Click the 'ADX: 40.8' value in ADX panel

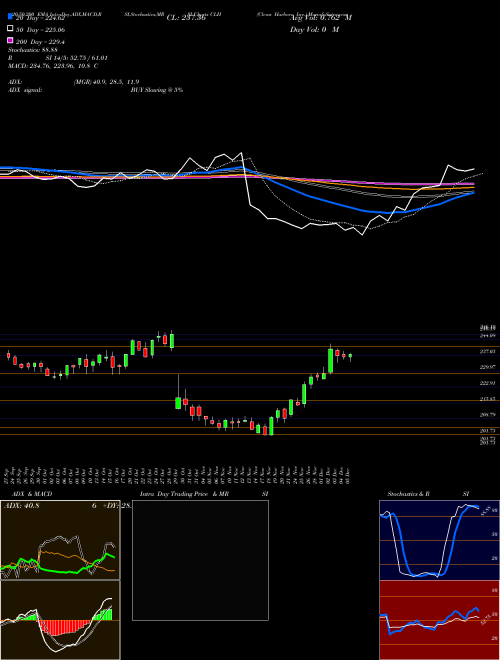point(21,506)
